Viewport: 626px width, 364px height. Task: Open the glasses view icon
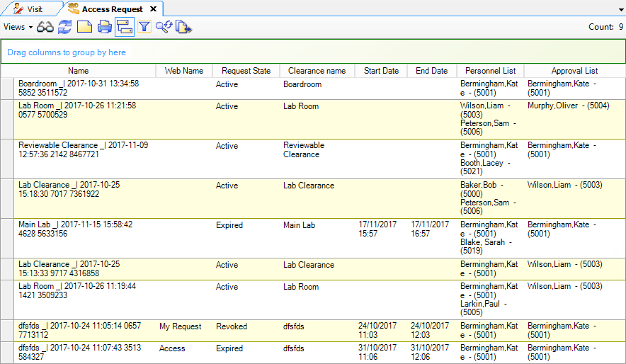tap(45, 27)
